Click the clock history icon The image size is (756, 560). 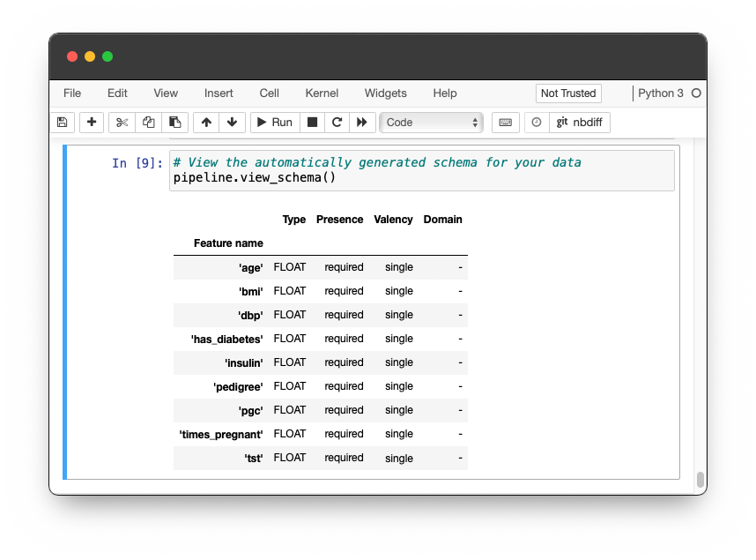point(536,122)
